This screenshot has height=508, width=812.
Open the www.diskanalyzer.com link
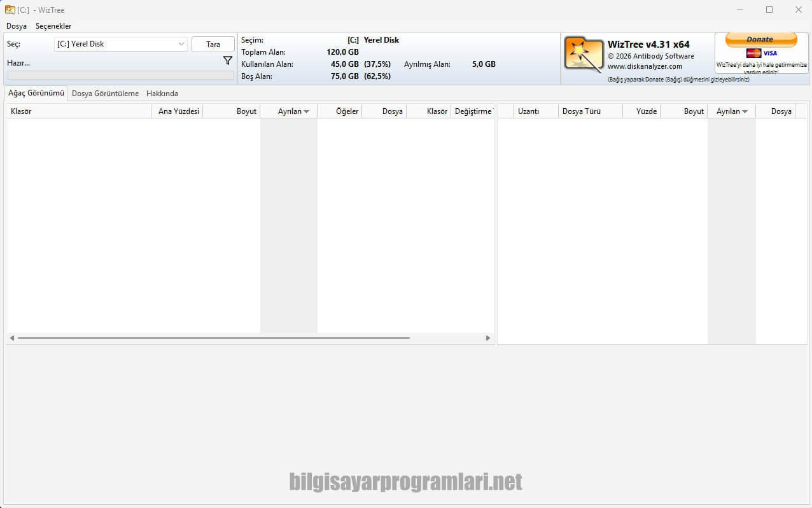tap(645, 66)
